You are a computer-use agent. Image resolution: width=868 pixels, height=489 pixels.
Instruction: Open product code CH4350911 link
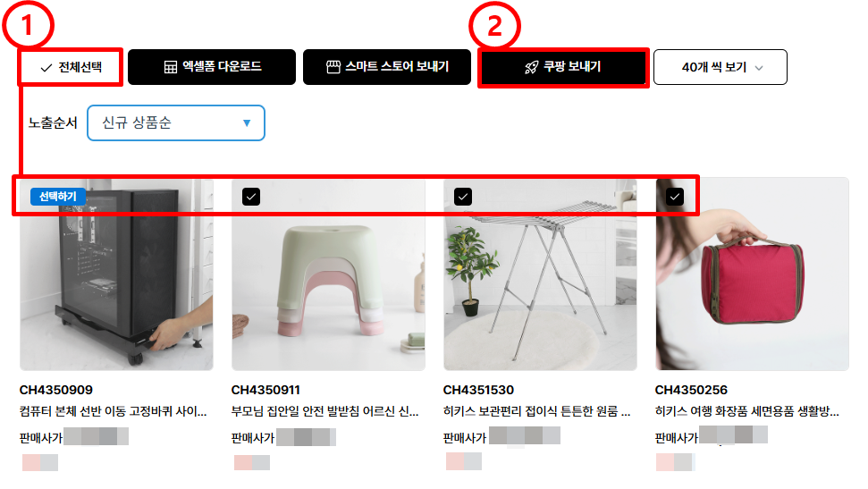pos(265,390)
